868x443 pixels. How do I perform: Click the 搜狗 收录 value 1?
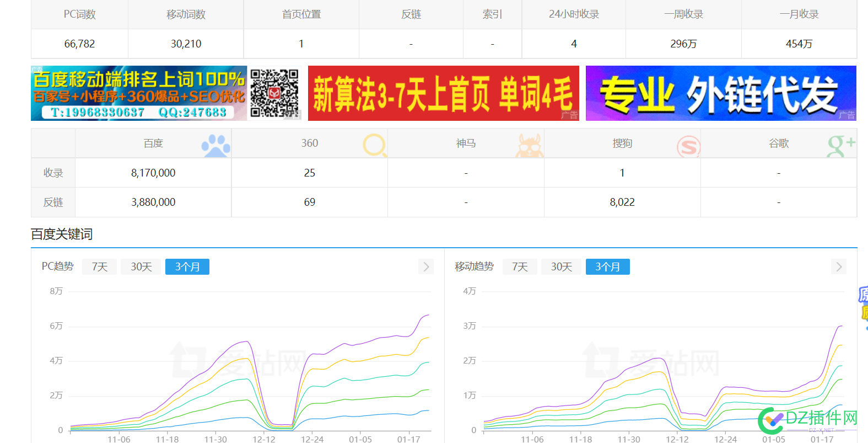(622, 173)
